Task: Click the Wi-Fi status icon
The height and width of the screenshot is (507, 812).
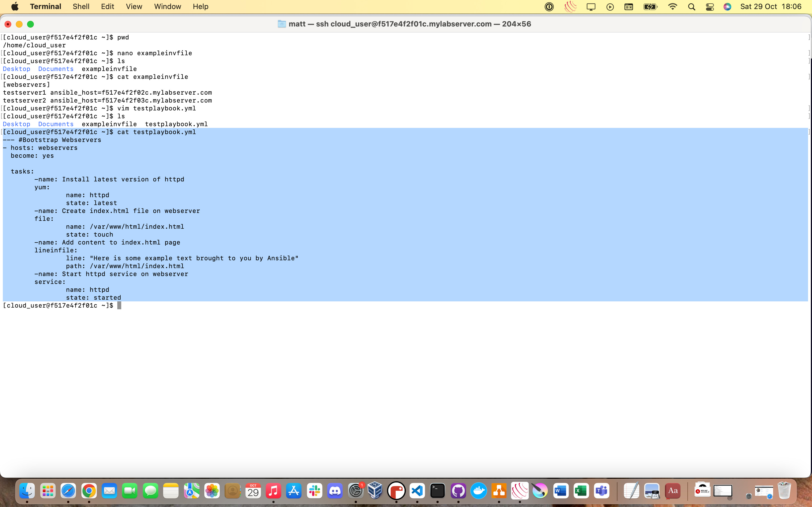Action: pos(672,7)
